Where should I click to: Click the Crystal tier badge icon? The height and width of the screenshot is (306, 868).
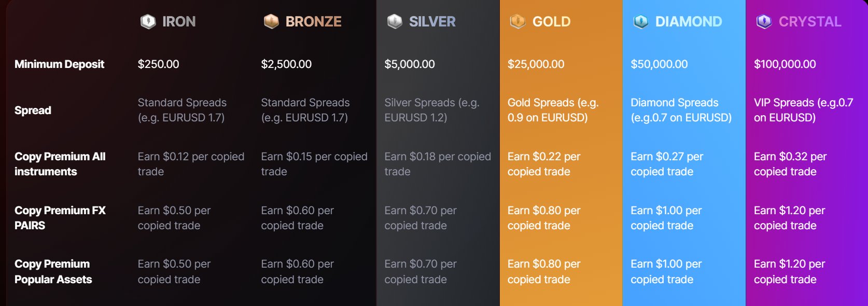764,21
